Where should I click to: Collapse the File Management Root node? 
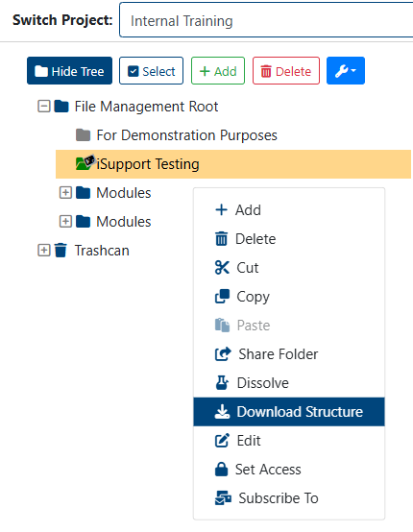point(44,107)
